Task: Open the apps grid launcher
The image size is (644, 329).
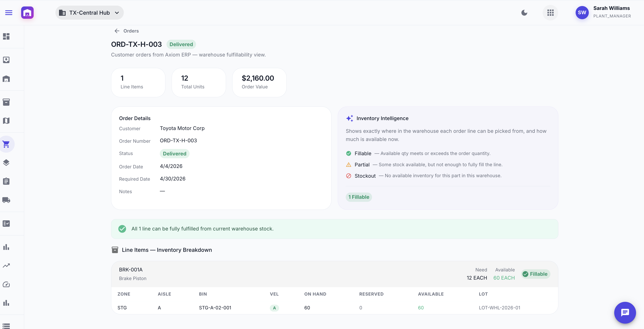Action: point(550,13)
